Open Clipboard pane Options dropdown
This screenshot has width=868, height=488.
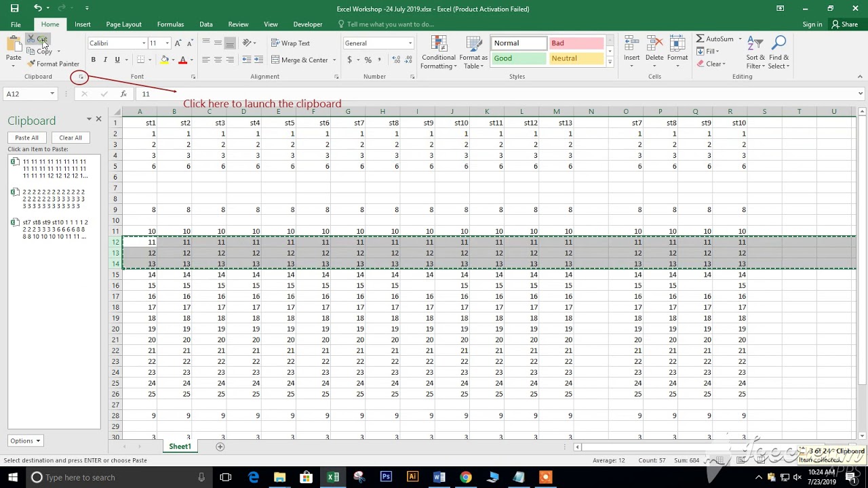tap(25, 441)
